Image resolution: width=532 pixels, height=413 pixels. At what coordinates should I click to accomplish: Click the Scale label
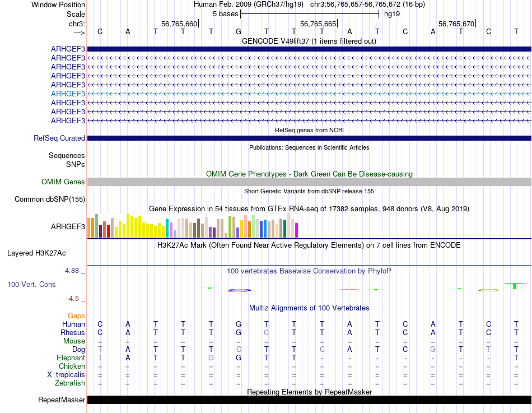pos(76,14)
